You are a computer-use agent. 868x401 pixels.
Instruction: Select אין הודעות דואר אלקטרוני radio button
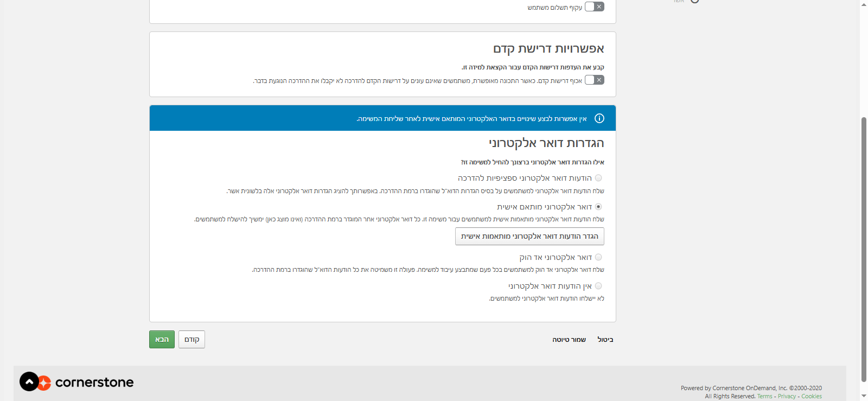tap(598, 286)
